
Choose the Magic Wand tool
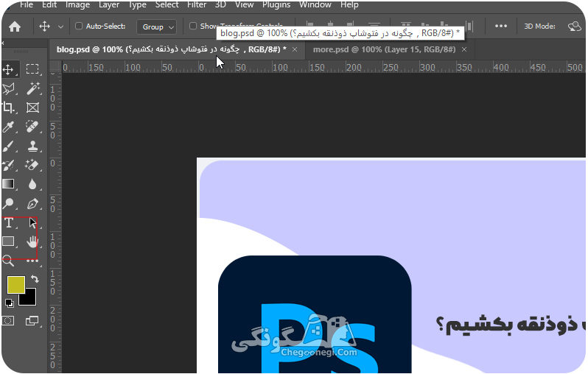(32, 88)
